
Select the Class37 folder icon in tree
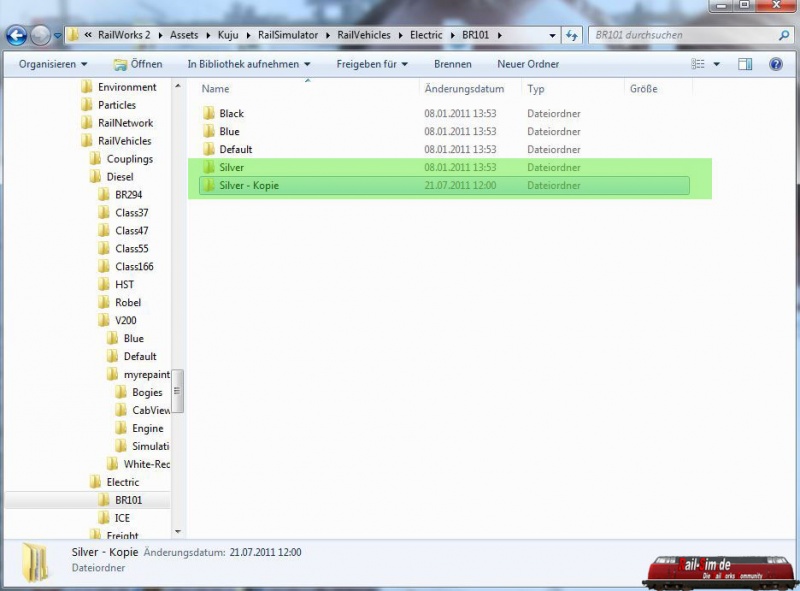click(104, 212)
